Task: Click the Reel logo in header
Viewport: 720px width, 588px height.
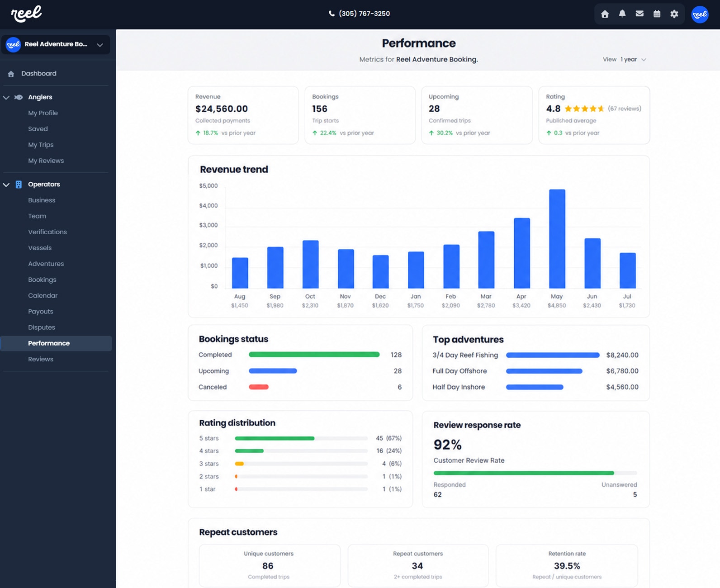Action: (x=27, y=14)
